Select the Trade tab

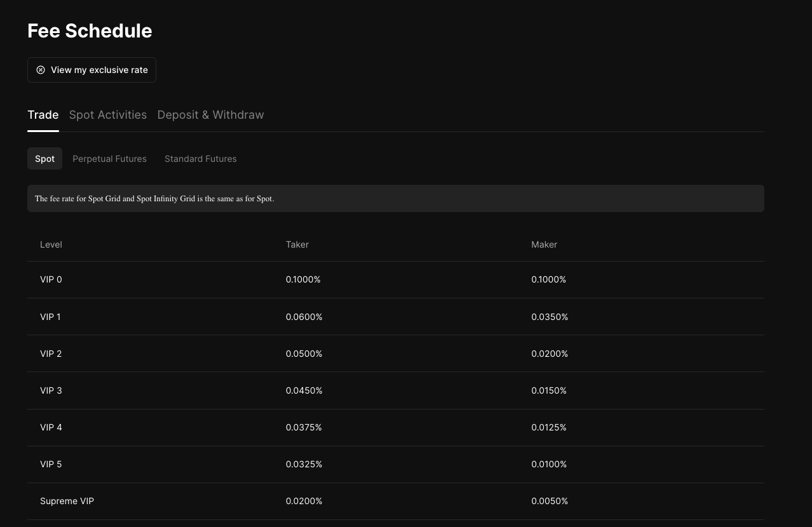[43, 115]
